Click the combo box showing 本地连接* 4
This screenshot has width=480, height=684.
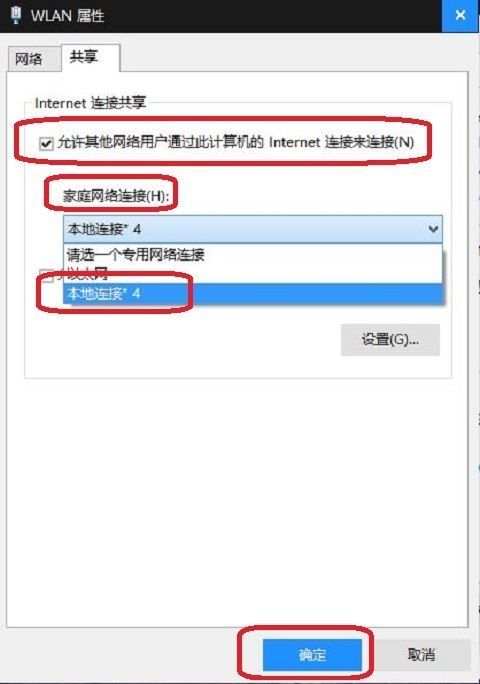point(253,229)
